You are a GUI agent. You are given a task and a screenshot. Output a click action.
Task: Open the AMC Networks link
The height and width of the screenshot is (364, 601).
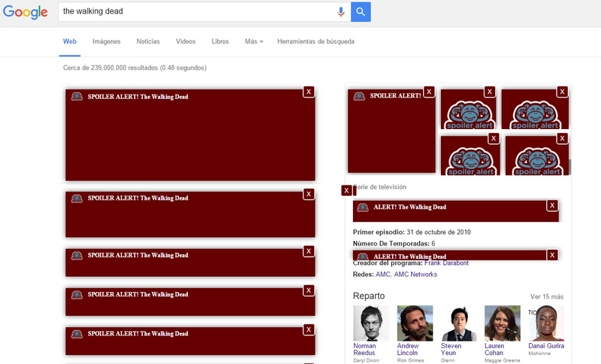pos(415,275)
